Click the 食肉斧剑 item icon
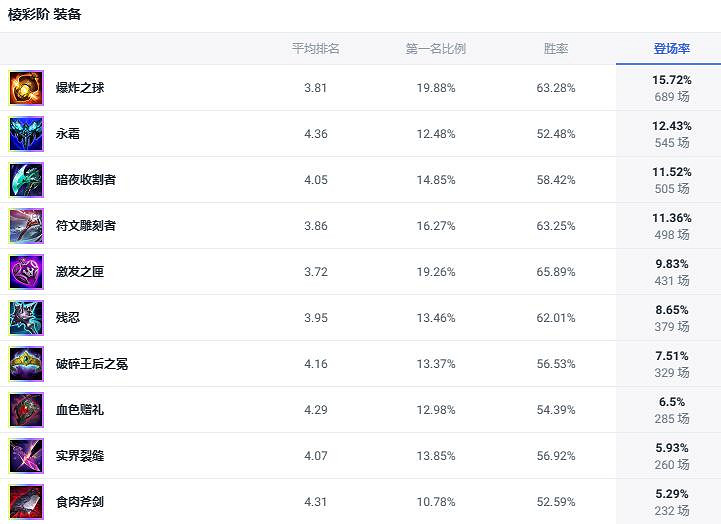This screenshot has height=524, width=721. tap(26, 501)
